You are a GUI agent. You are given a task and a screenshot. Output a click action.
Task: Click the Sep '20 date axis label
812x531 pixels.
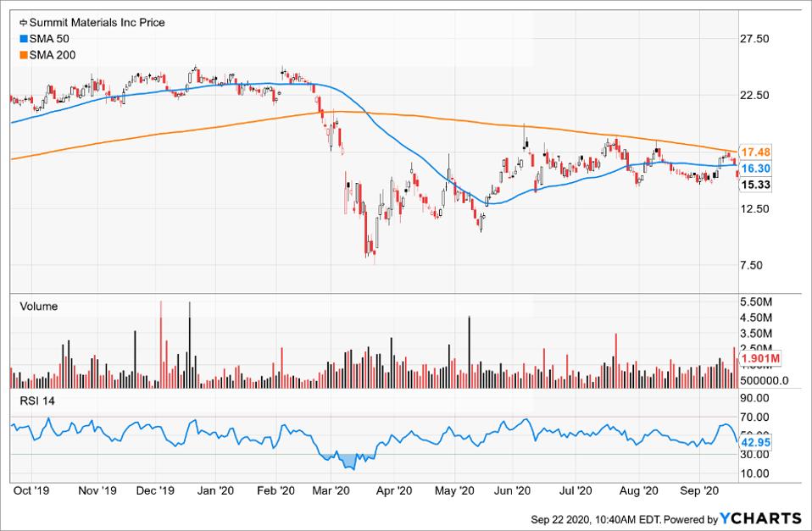point(699,490)
